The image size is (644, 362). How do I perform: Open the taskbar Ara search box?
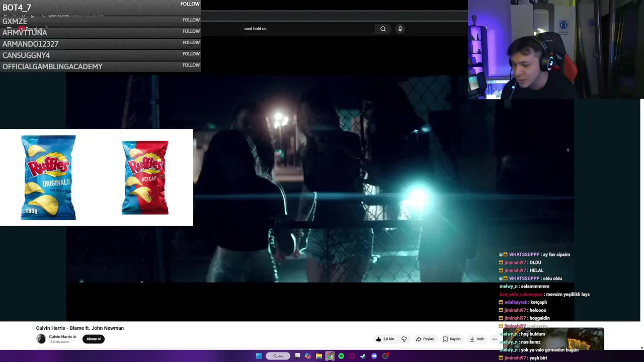point(278,356)
